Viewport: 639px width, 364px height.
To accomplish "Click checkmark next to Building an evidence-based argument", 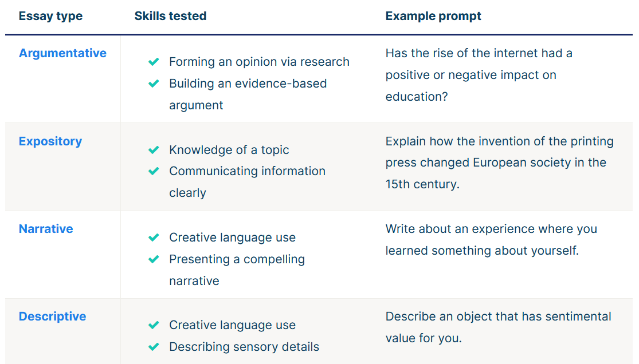I will [x=154, y=84].
